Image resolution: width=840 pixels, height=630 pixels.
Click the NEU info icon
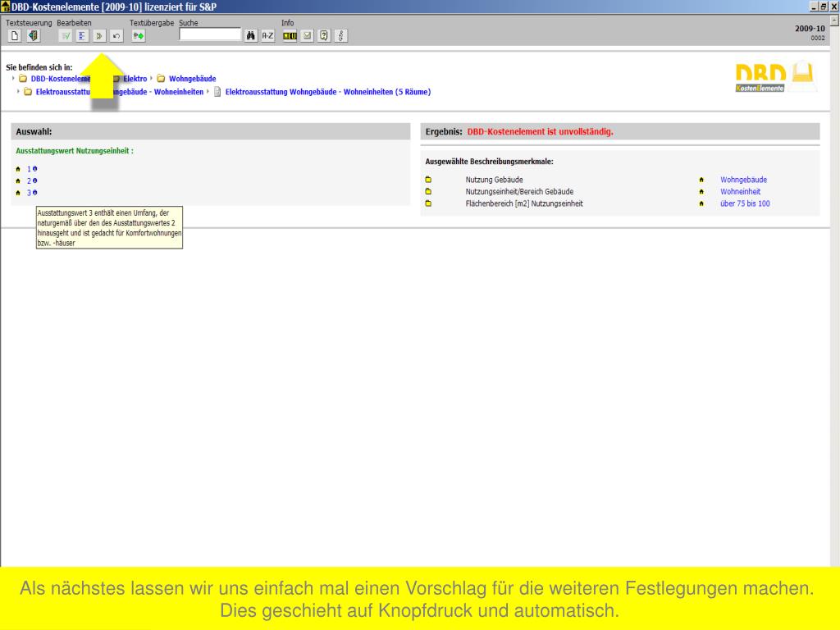(x=290, y=35)
